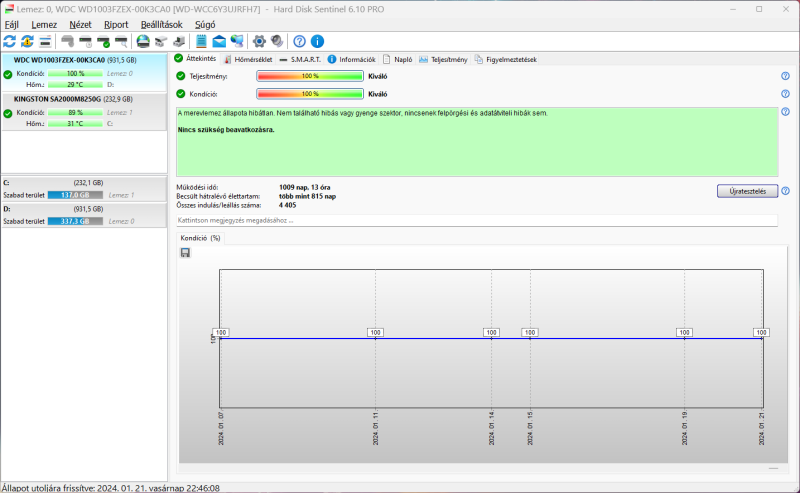Click the WDC 29 °C temperature bar
This screenshot has height=493, width=800.
point(76,85)
